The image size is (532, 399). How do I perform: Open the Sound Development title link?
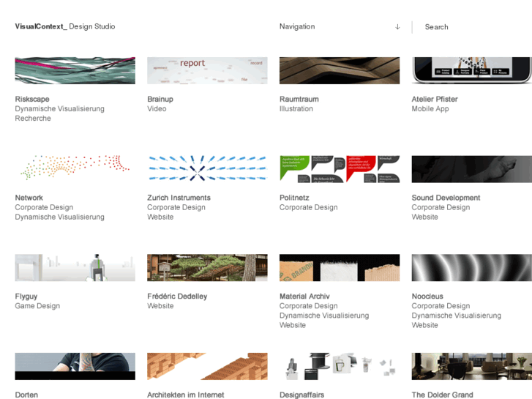446,198
